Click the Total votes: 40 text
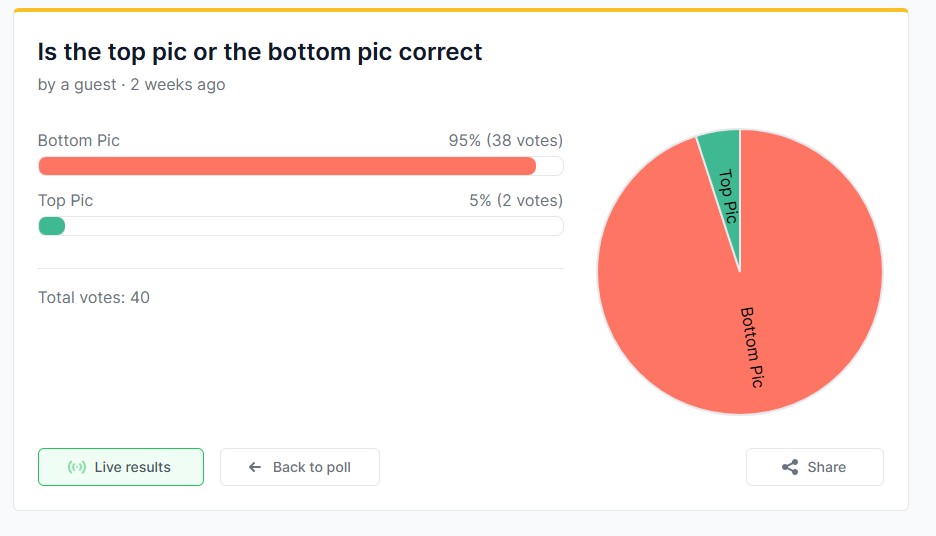 tap(94, 297)
